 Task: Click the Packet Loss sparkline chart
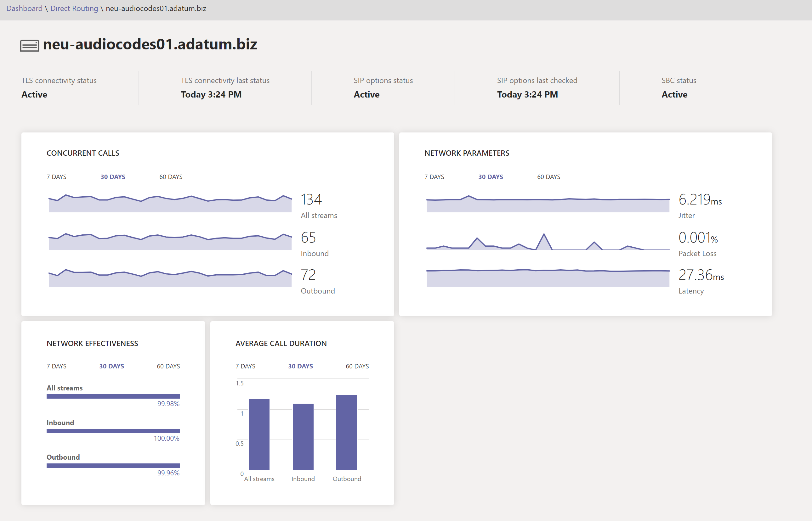(548, 242)
